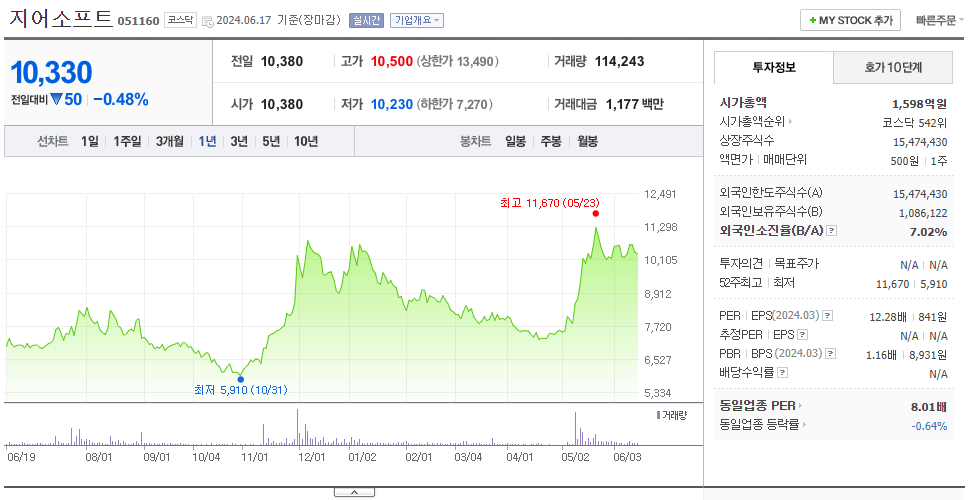
Task: Click the down-triangle icon before 50
Action: point(56,99)
